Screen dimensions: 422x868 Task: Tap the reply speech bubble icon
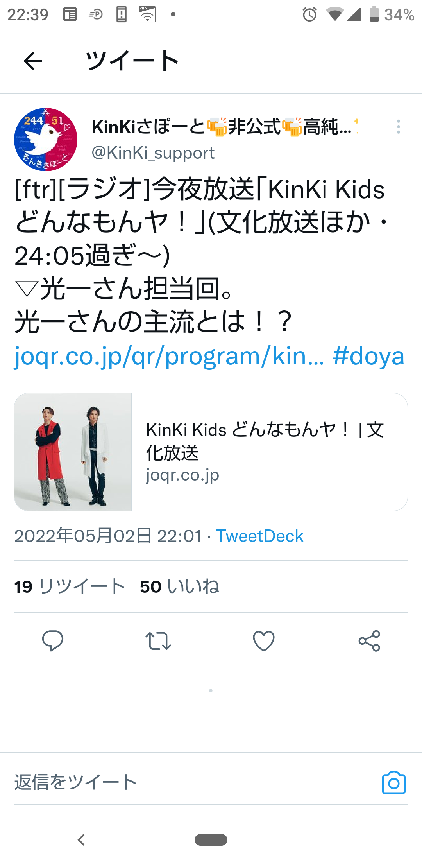pyautogui.click(x=53, y=640)
